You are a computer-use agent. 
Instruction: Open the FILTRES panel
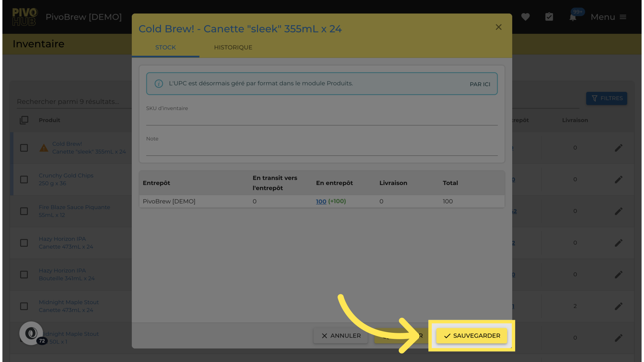pos(606,98)
